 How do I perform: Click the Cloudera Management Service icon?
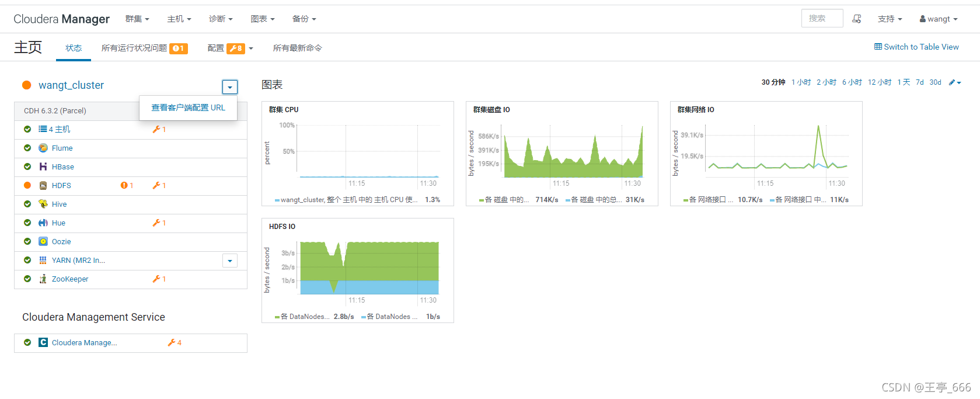click(43, 342)
